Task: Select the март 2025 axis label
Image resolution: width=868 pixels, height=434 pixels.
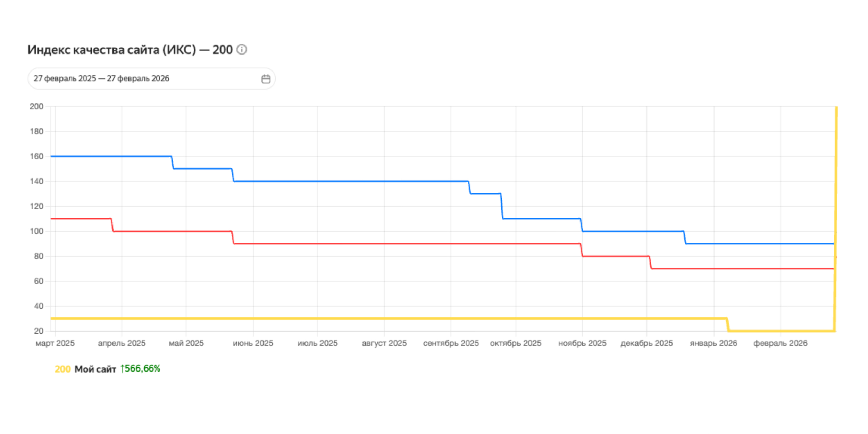Action: pyautogui.click(x=55, y=343)
